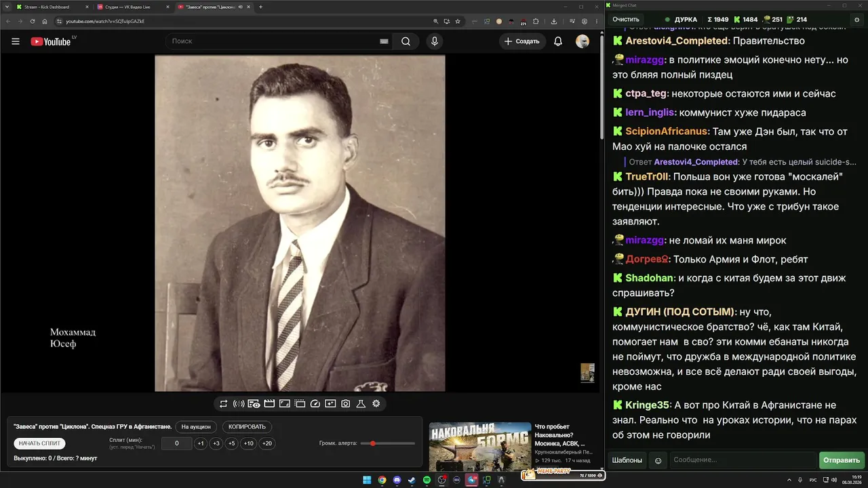Image resolution: width=868 pixels, height=488 pixels.
Task: Open the YouTube account avatar menu
Action: 583,41
